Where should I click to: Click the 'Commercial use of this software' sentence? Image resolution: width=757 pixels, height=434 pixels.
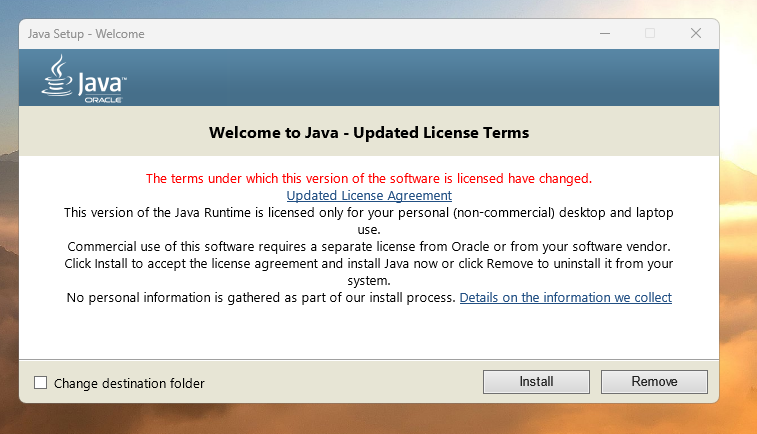tap(369, 247)
